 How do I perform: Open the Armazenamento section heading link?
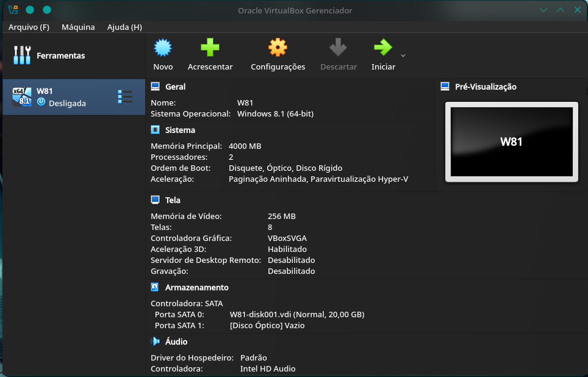pyautogui.click(x=197, y=287)
